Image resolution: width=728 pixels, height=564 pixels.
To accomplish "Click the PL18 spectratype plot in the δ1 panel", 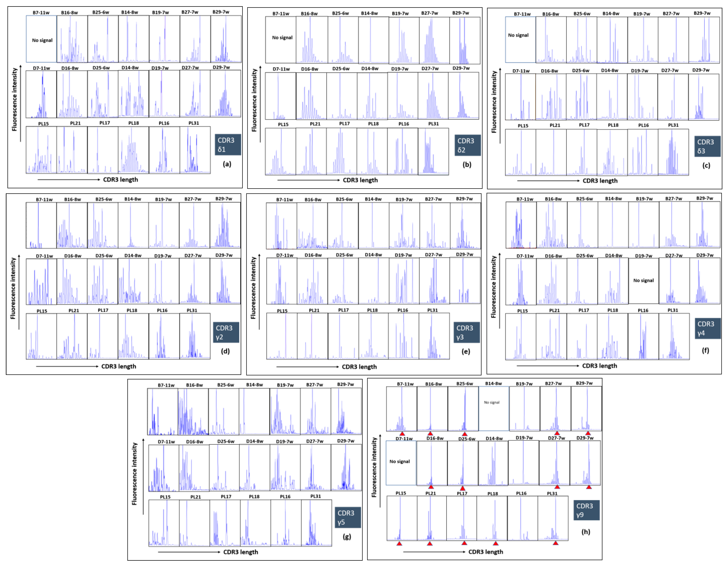I will (133, 150).
